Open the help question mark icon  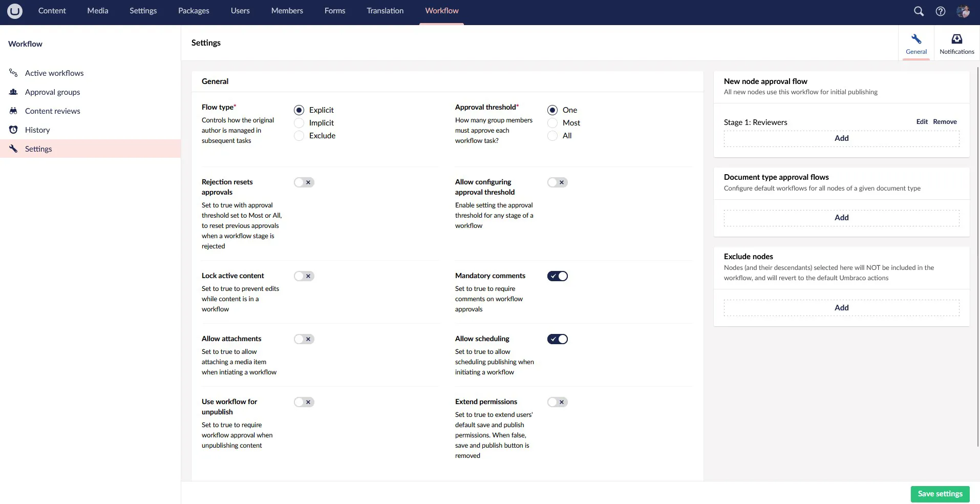(x=940, y=11)
